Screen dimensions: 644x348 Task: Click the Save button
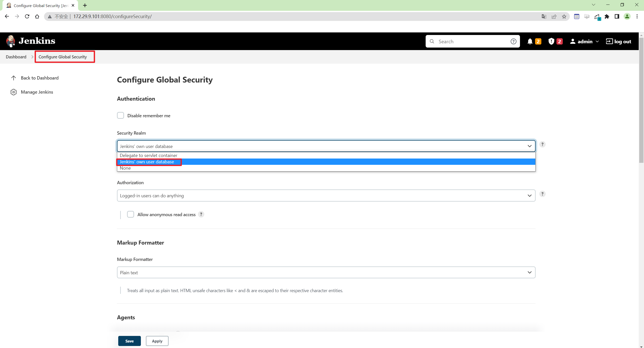click(130, 341)
